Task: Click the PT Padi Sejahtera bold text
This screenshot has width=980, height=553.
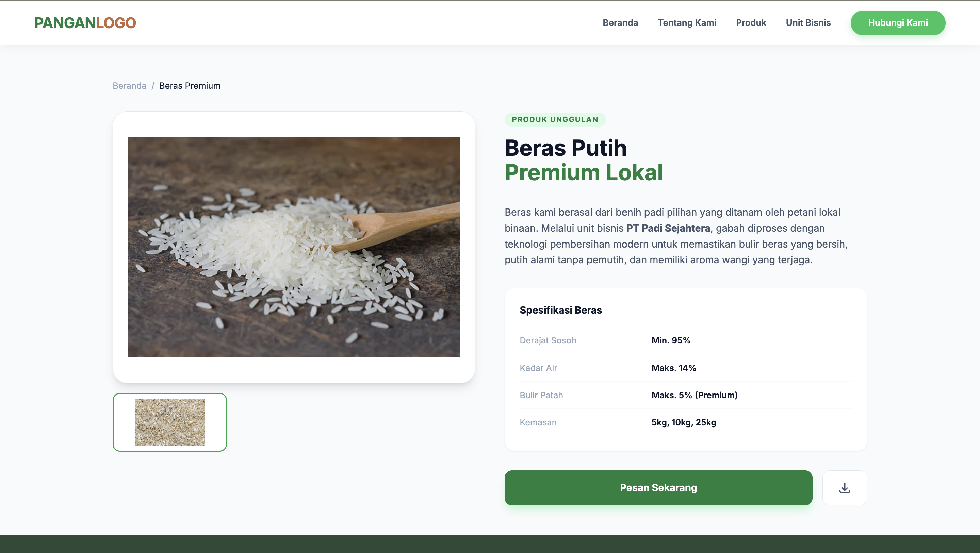Action: pos(668,228)
